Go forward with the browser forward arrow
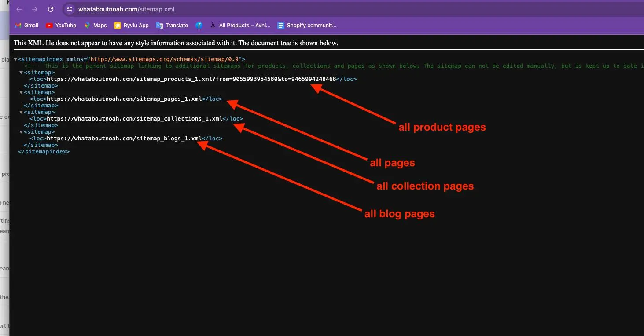Screen dimensions: 644x336 [x=35, y=9]
